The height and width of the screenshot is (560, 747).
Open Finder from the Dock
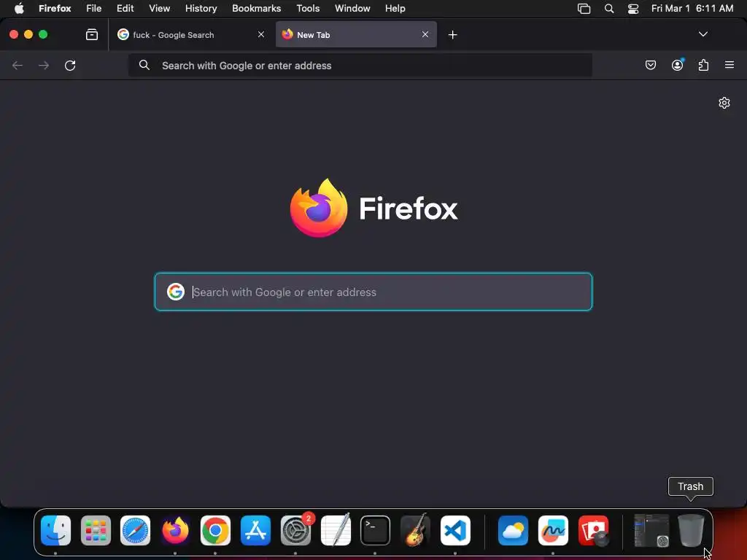point(55,530)
